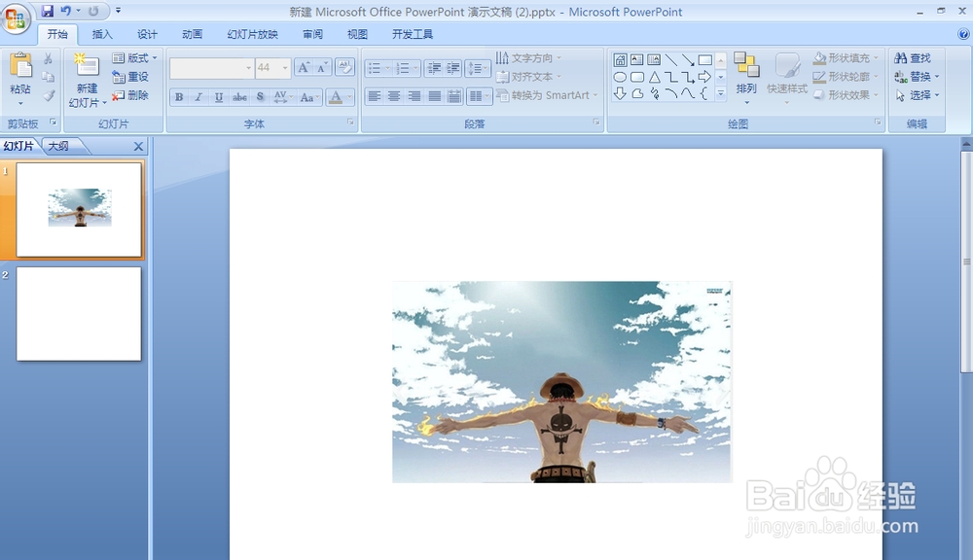
Task: Select the straight line shape
Action: [670, 60]
